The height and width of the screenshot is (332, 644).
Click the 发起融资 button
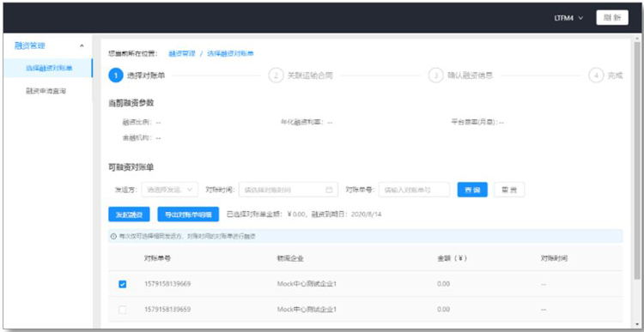(129, 214)
